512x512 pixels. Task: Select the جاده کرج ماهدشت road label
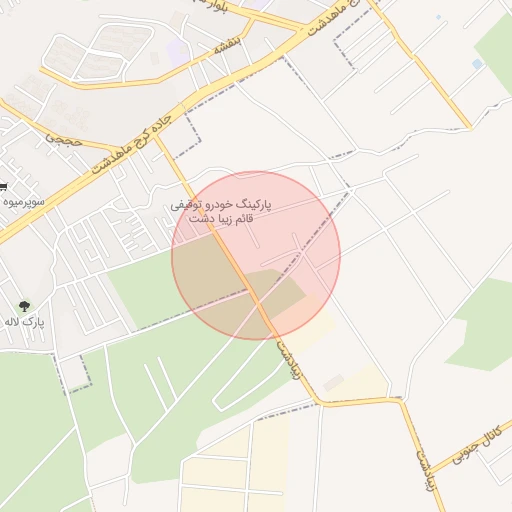click(131, 144)
